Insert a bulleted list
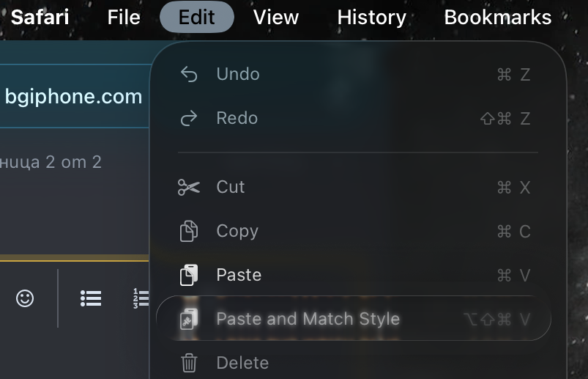588x379 pixels. [x=91, y=298]
